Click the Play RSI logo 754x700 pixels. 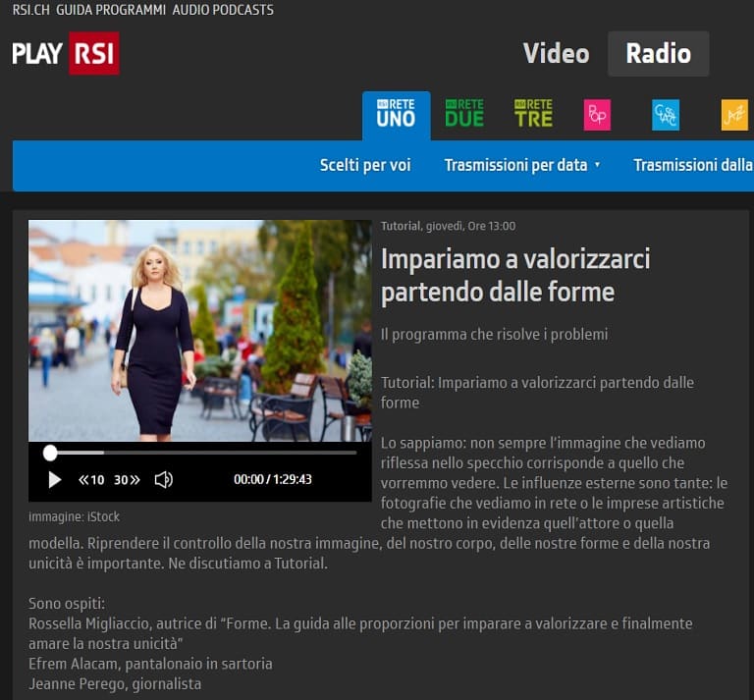pos(65,53)
